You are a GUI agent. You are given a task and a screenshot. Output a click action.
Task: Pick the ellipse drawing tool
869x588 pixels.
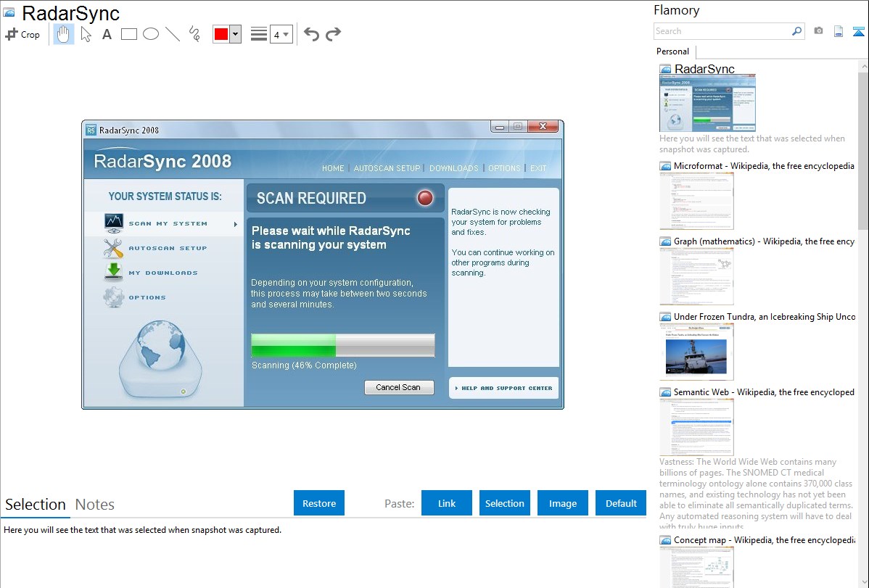151,34
